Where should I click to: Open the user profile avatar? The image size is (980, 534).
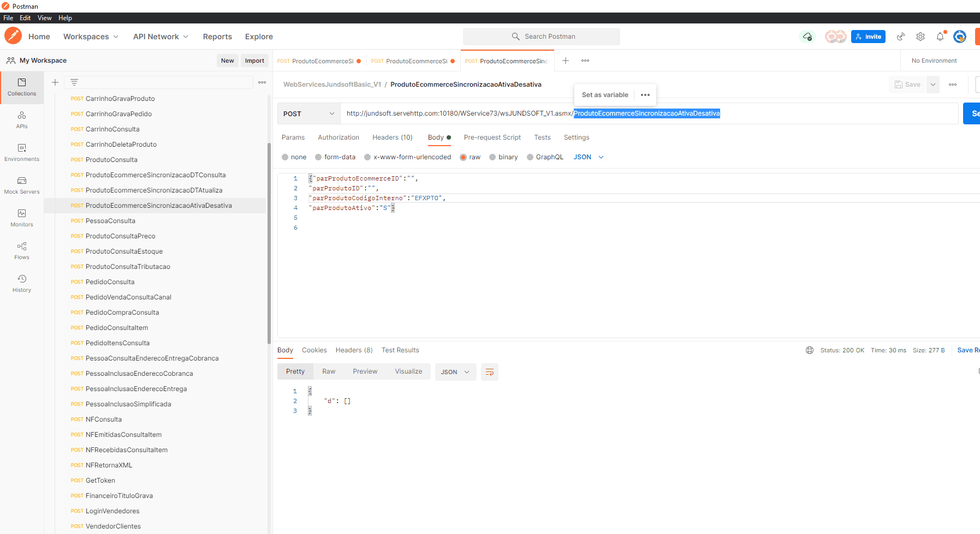(x=960, y=37)
